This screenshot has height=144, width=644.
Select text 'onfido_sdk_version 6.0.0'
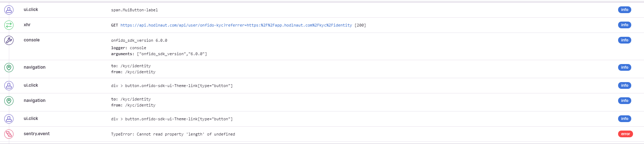[139, 40]
